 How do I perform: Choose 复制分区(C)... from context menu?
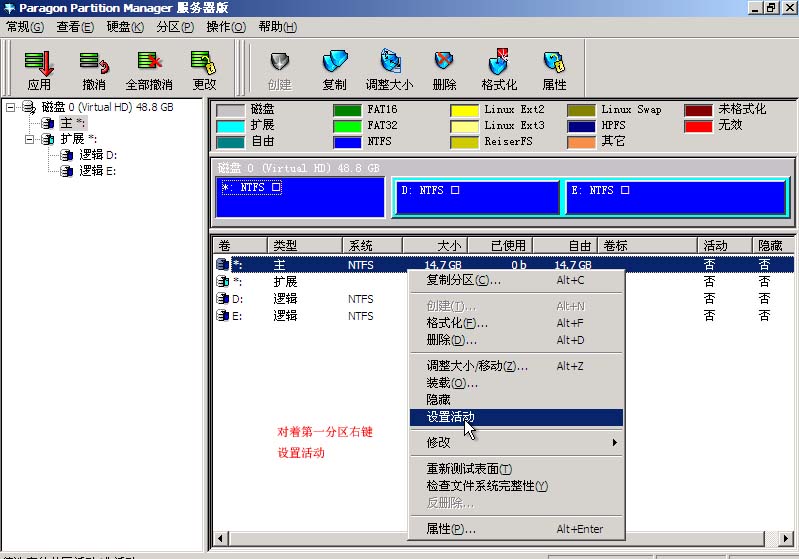click(516, 280)
